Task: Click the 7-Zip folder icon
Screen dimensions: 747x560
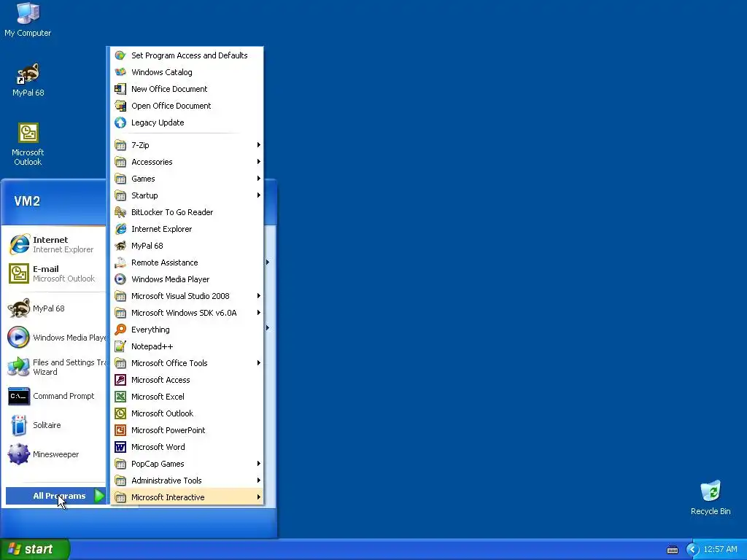Action: 120,145
